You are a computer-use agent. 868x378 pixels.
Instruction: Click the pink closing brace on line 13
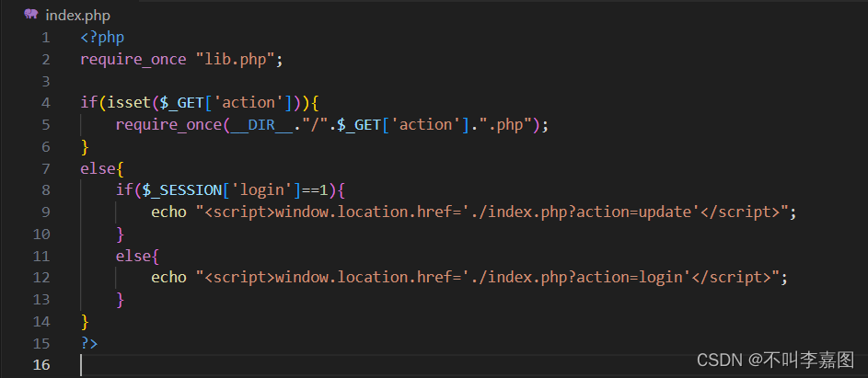[x=121, y=300]
